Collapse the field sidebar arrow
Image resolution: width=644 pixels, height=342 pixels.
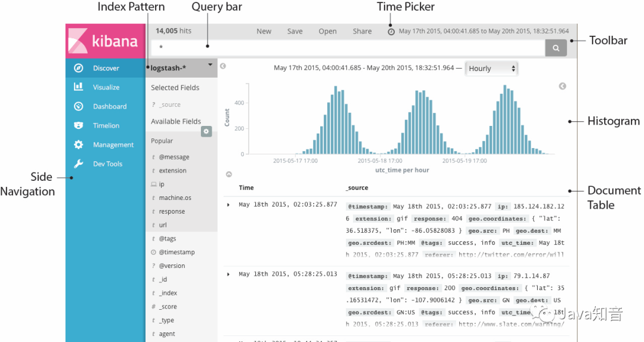[x=223, y=66]
